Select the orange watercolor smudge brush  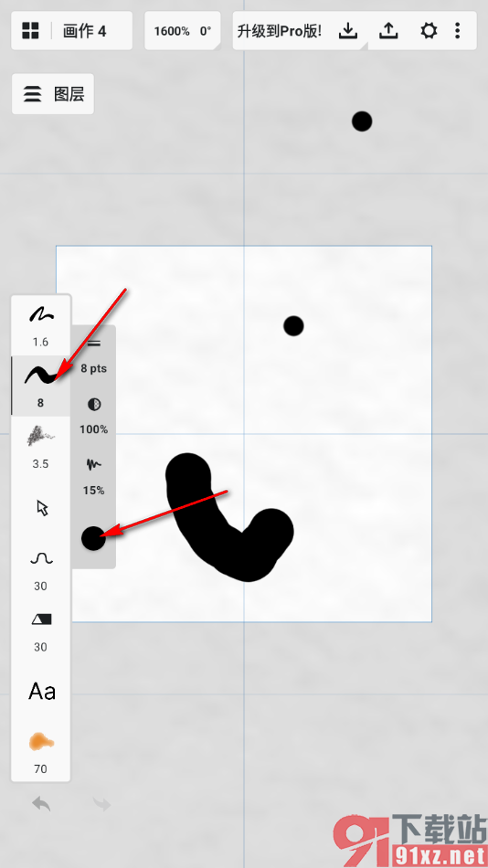(x=40, y=751)
